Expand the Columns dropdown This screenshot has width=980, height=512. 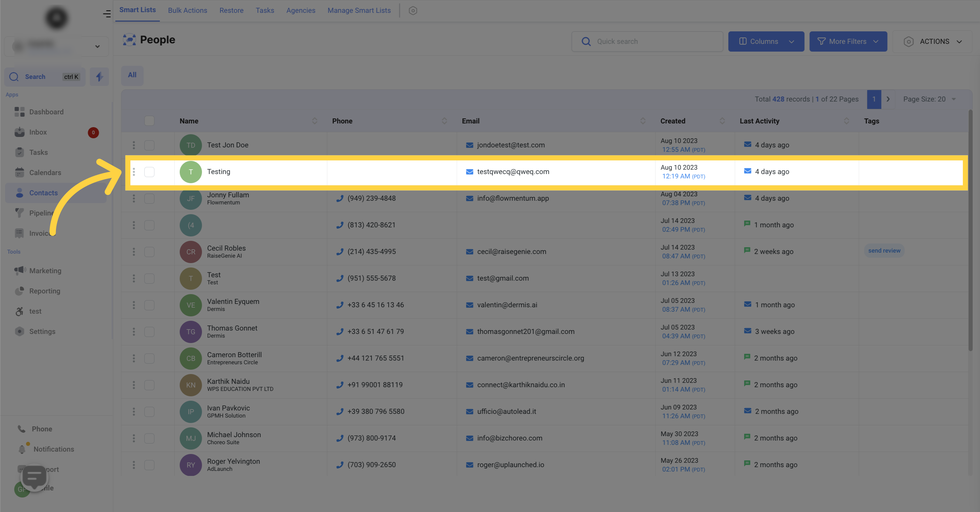tap(766, 41)
